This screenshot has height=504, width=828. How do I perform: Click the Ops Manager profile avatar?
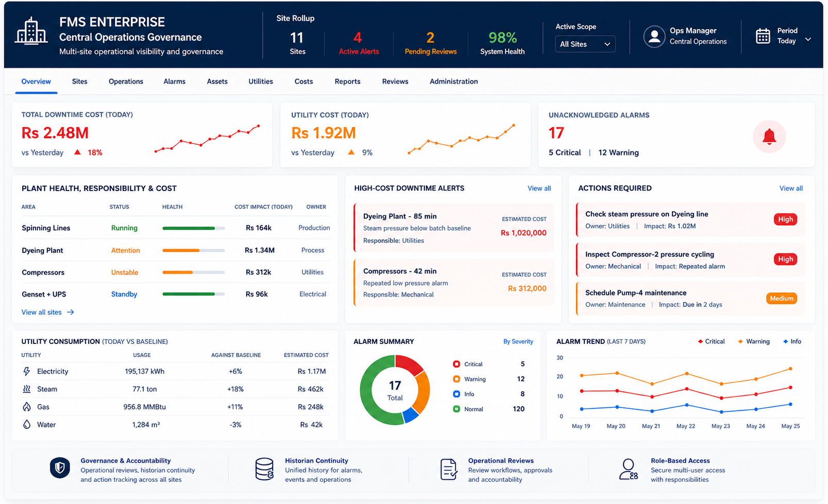(x=654, y=37)
